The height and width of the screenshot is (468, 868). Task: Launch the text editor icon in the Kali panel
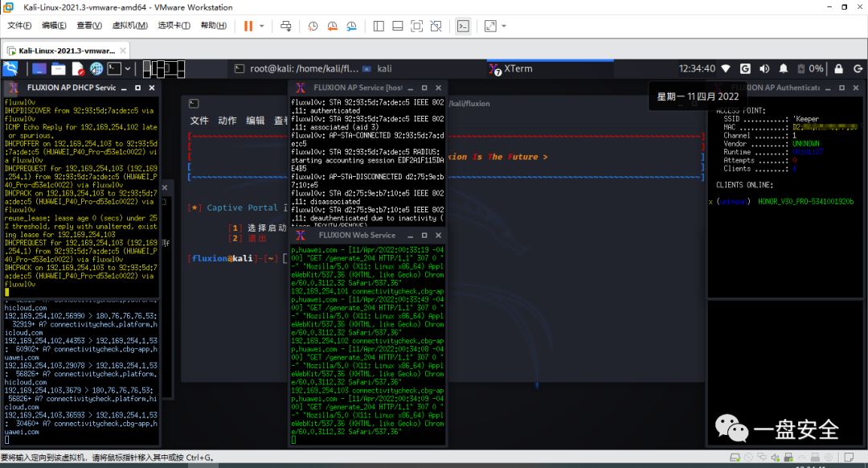[x=77, y=68]
